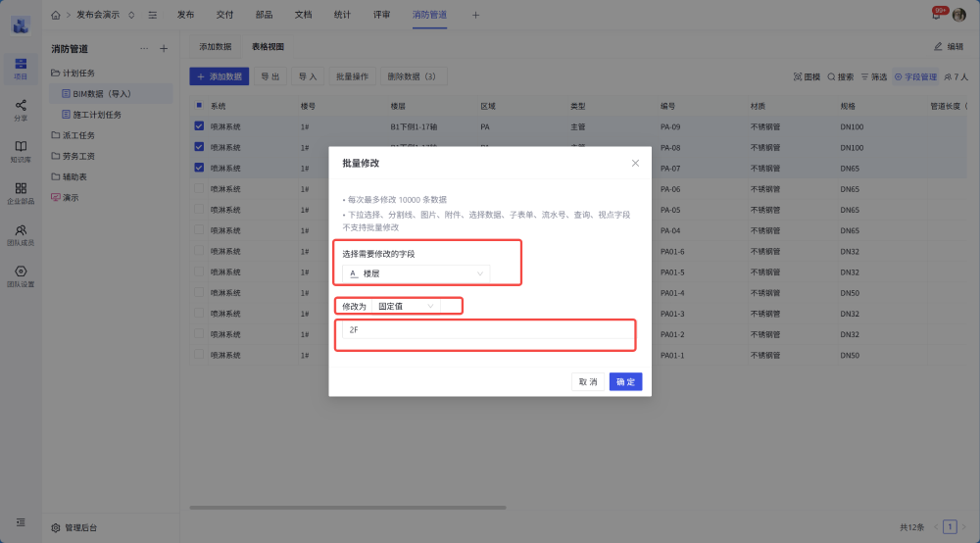Toggle the select-all checkbox in table header
The image size is (980, 543).
tap(199, 106)
